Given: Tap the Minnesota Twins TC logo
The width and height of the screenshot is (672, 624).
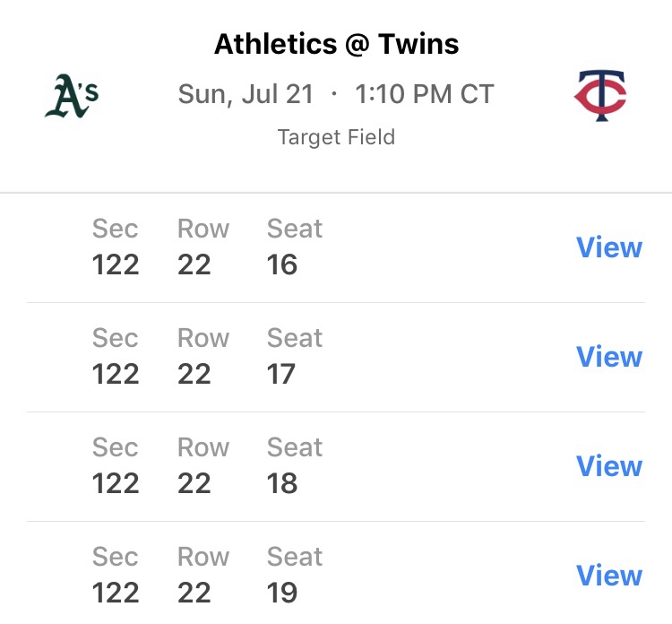Looking at the screenshot, I should 600,95.
